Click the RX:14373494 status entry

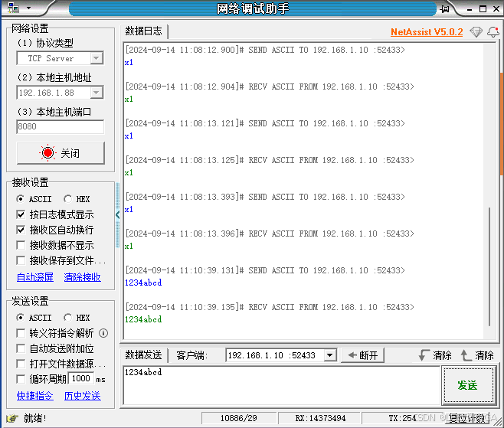(320, 418)
